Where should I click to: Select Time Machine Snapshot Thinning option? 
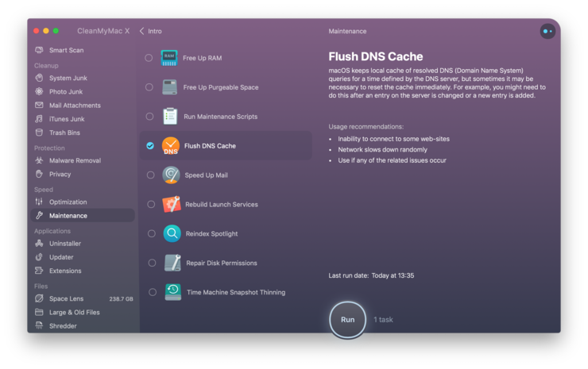153,292
